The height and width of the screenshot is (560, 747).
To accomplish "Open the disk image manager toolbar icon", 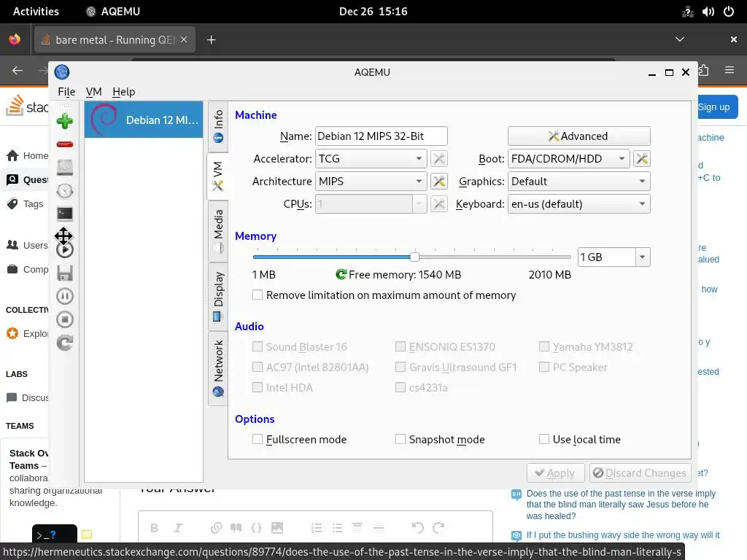I will coord(65,168).
